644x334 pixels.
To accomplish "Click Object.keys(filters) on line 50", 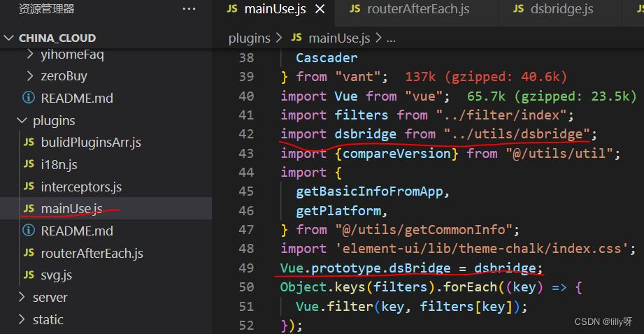I will pos(357,287).
